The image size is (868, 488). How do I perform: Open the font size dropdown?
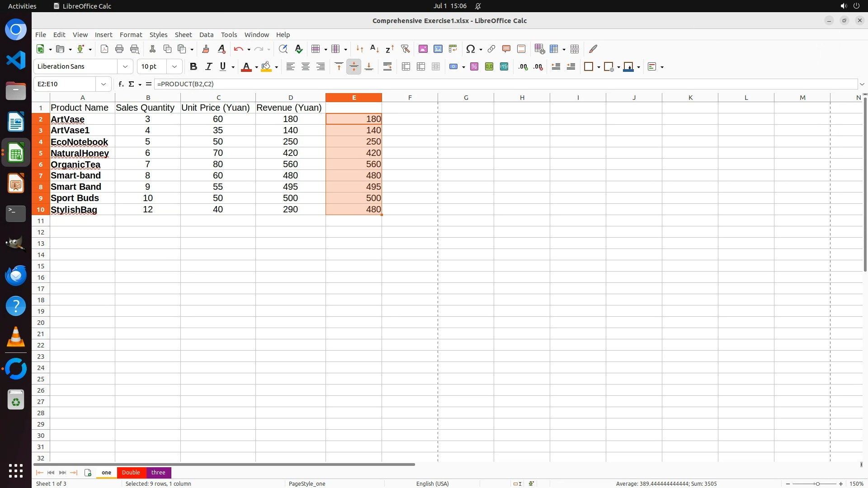(175, 66)
